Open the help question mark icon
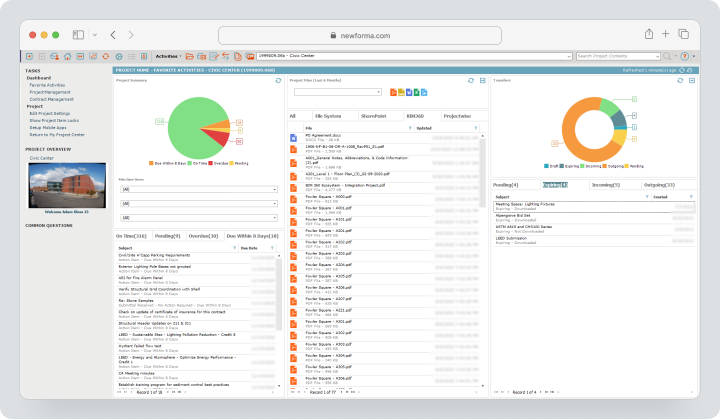 coord(685,56)
